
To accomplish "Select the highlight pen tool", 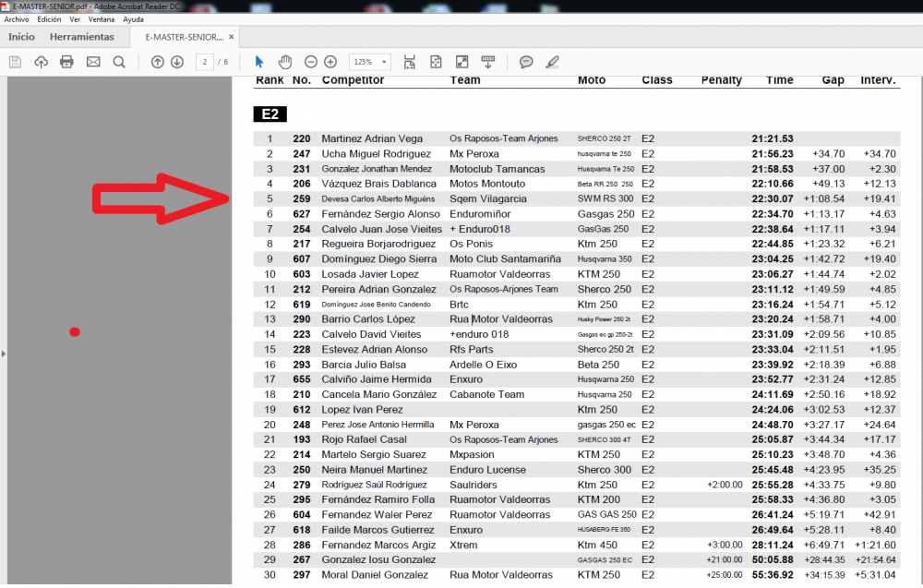I will click(x=552, y=62).
